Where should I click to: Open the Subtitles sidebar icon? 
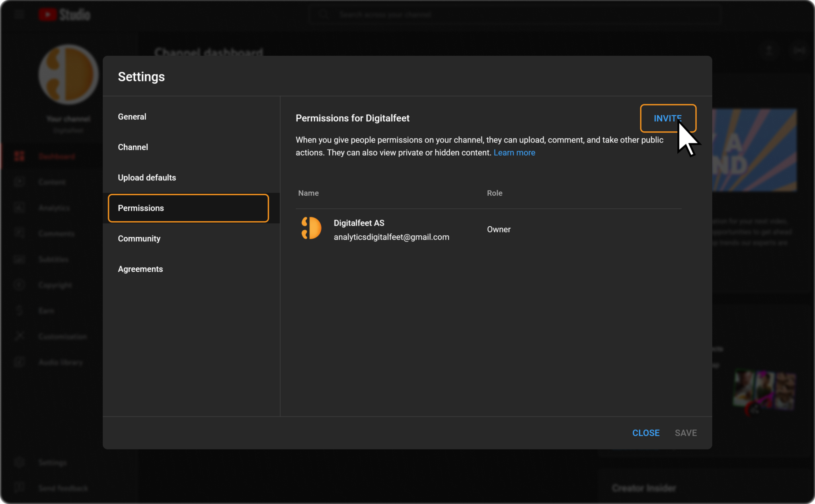click(x=19, y=259)
